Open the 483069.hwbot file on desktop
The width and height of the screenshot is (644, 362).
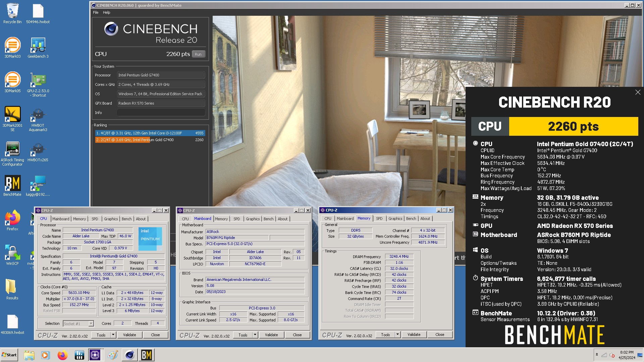(x=12, y=324)
